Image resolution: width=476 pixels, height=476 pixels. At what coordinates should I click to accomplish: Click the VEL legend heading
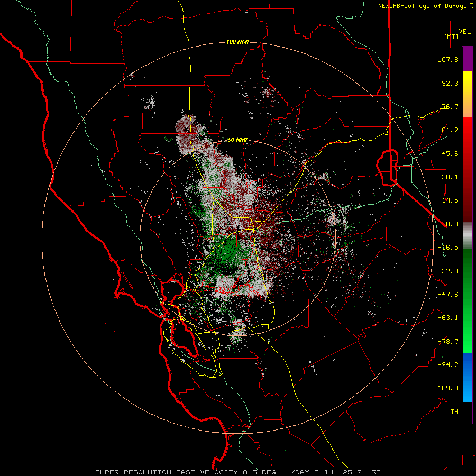click(x=464, y=32)
